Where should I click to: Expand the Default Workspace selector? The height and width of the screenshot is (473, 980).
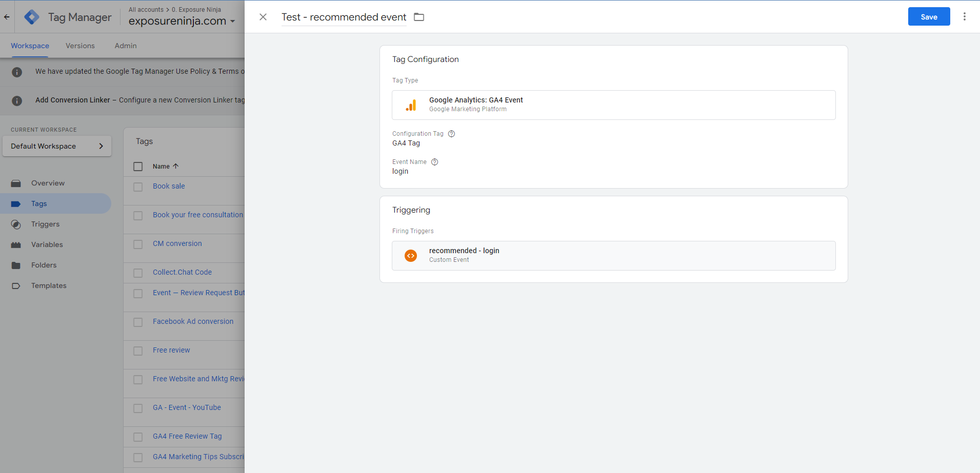click(x=57, y=146)
